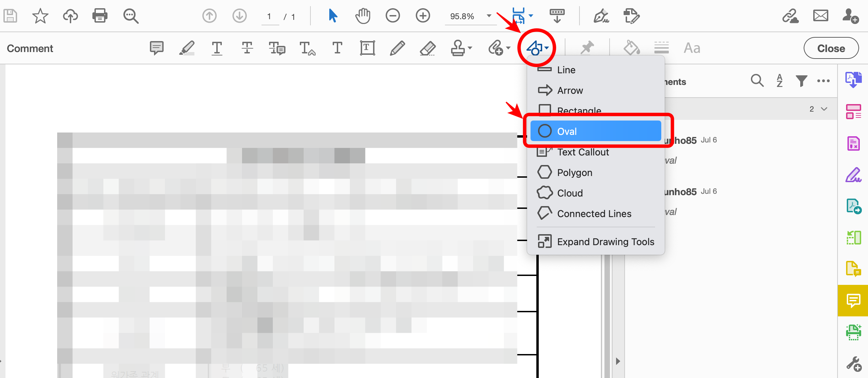Click the Print file icon
868x378 pixels.
(x=100, y=16)
